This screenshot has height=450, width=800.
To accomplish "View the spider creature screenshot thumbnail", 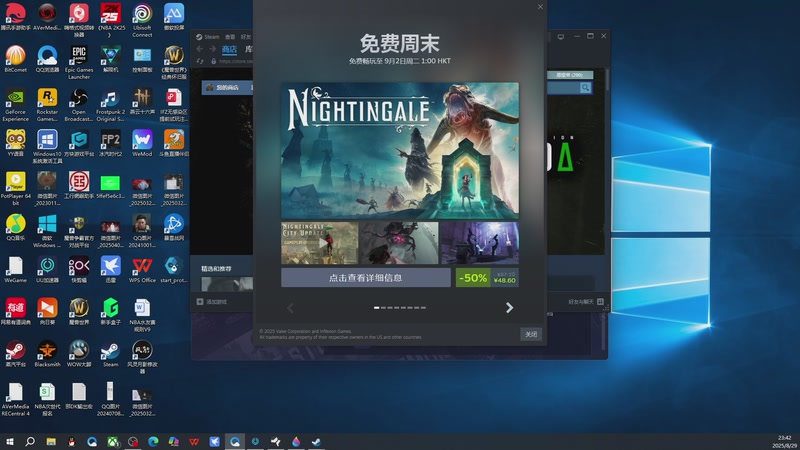I will (399, 243).
